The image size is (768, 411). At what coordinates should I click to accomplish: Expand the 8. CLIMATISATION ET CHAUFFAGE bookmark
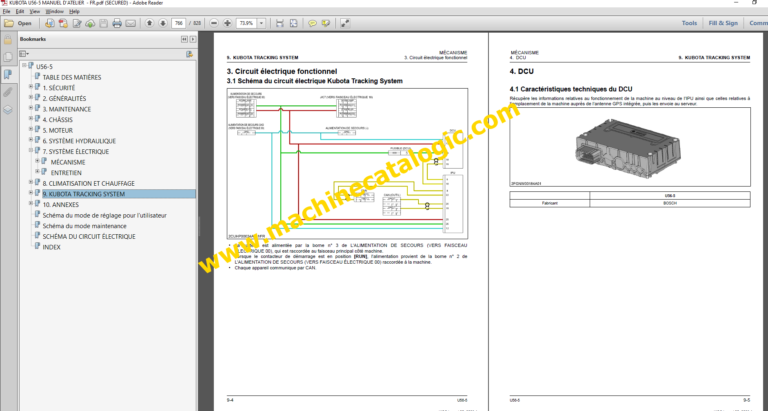pos(31,182)
